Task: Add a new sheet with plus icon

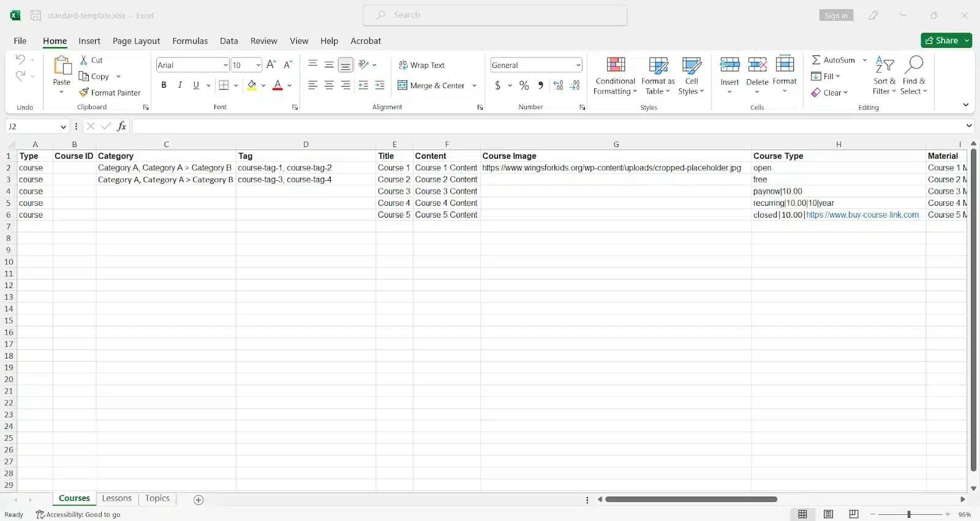Action: pyautogui.click(x=198, y=500)
